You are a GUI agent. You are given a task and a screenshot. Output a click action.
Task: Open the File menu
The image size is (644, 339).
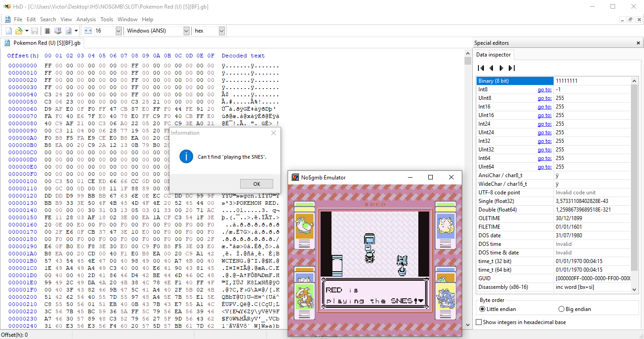18,19
